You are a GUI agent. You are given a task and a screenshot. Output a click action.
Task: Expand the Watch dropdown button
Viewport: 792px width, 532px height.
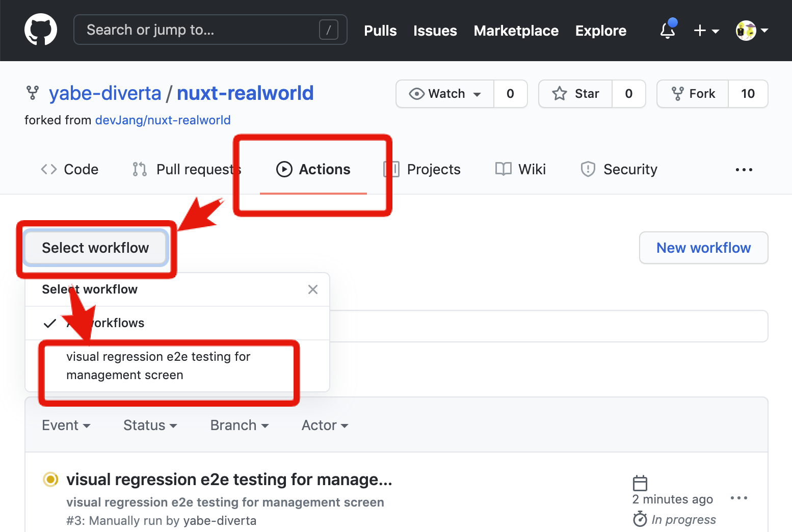[445, 94]
